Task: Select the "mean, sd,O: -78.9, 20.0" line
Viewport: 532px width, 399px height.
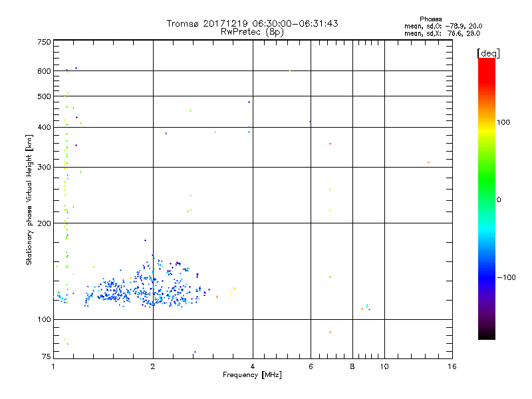Action: point(443,26)
